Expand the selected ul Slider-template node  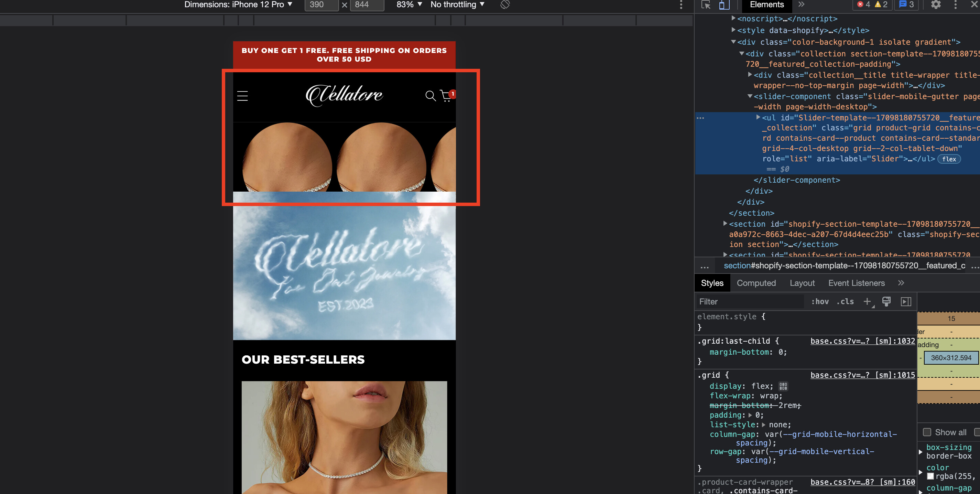tap(758, 117)
